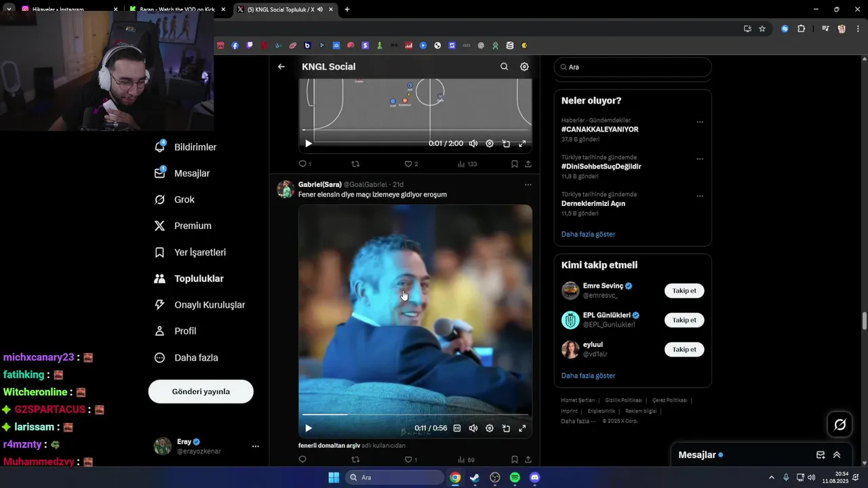Screen dimensions: 868x488
Task: Seek on the 2:00 video progress bar
Action: [415, 129]
